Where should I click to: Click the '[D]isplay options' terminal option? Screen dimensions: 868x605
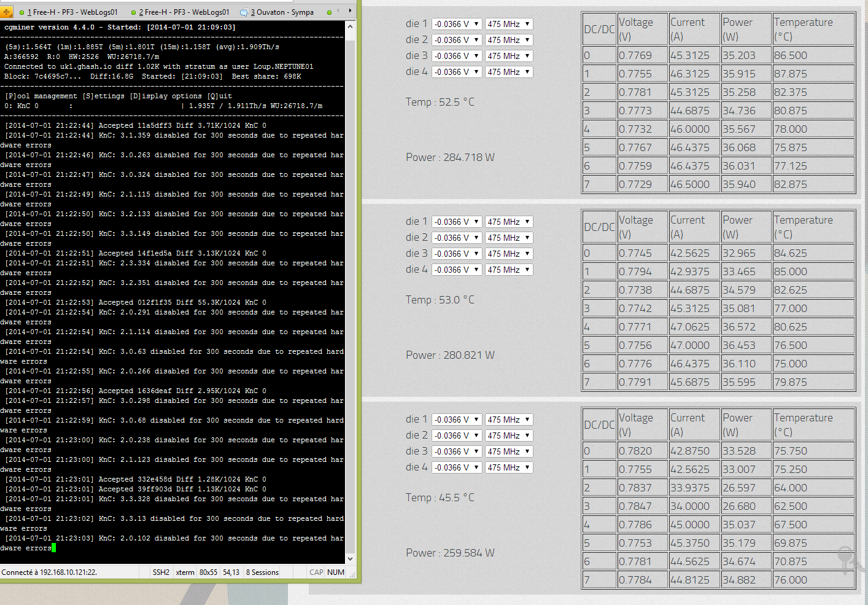tap(166, 96)
